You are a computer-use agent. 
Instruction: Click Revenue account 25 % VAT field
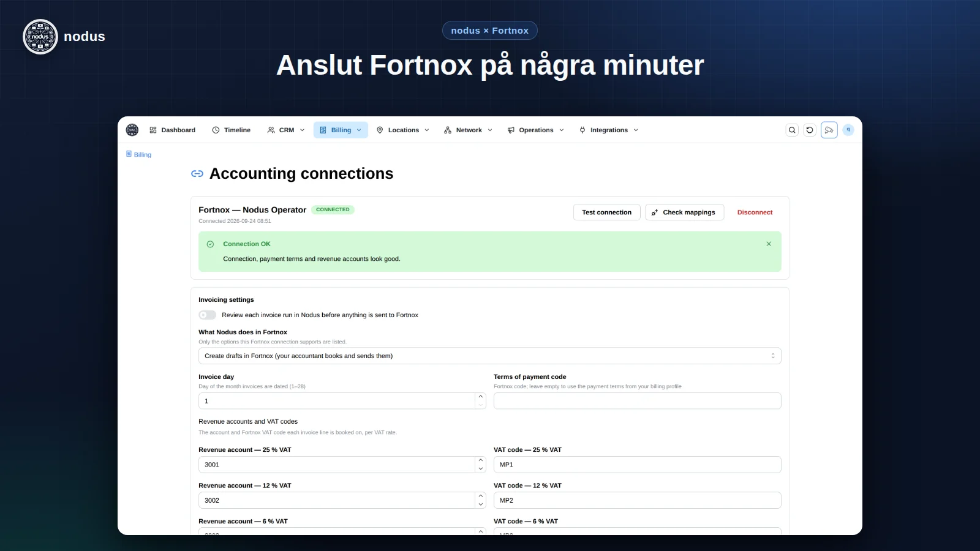[337, 465]
